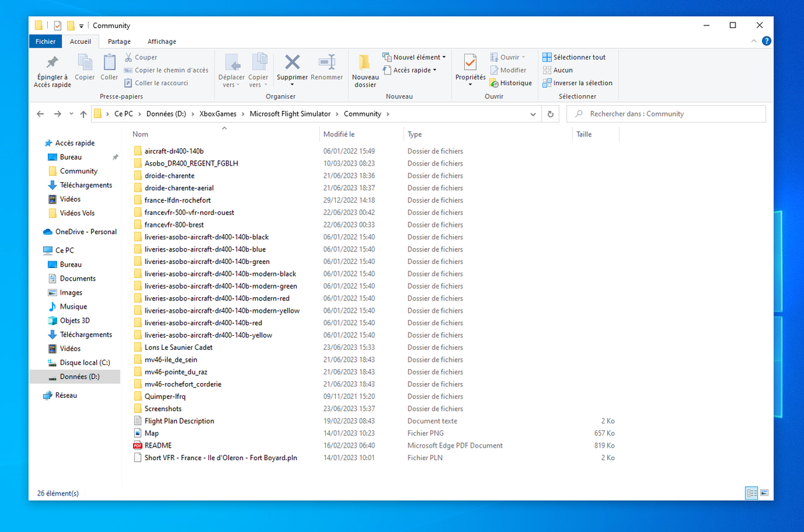Select the francevfr-800-brest folder
The width and height of the screenshot is (804, 532).
(174, 225)
